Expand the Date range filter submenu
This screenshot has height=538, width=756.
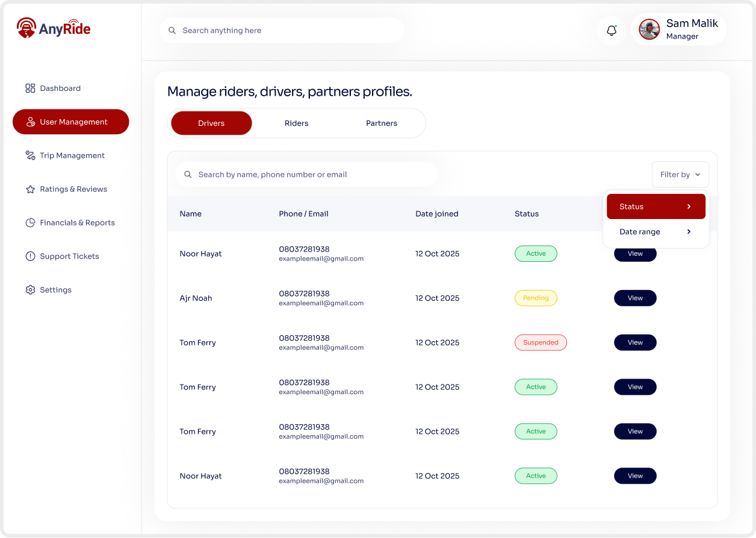click(x=655, y=232)
